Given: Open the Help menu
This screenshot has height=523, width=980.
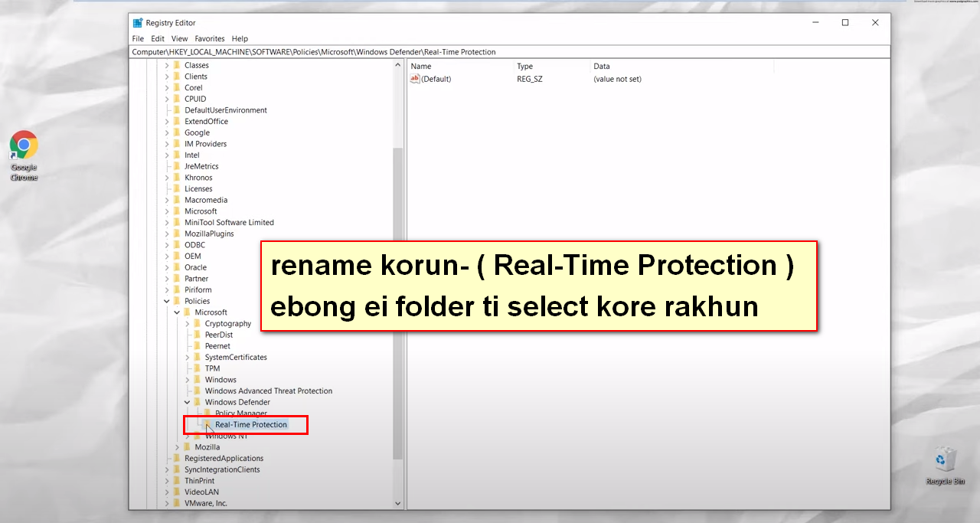Looking at the screenshot, I should pyautogui.click(x=240, y=38).
